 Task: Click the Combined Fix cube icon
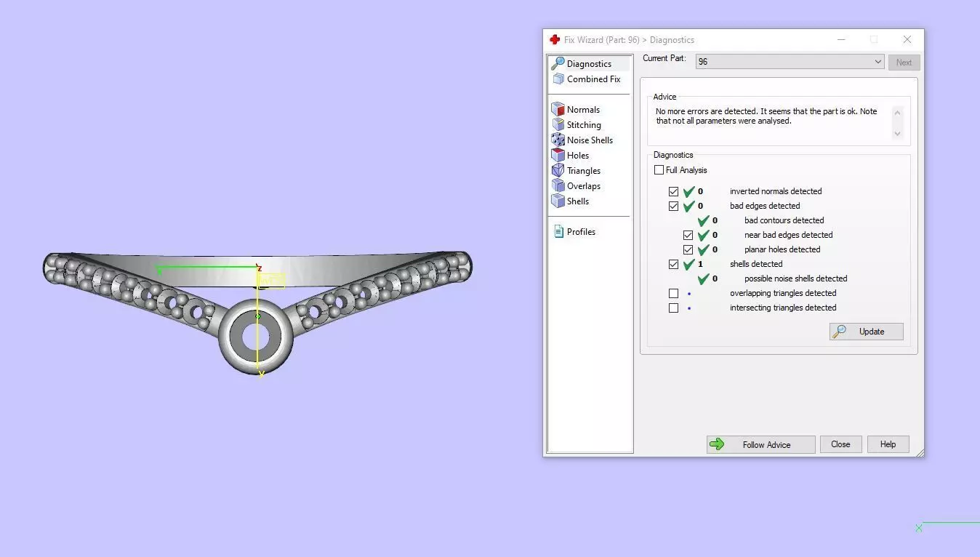coord(558,79)
